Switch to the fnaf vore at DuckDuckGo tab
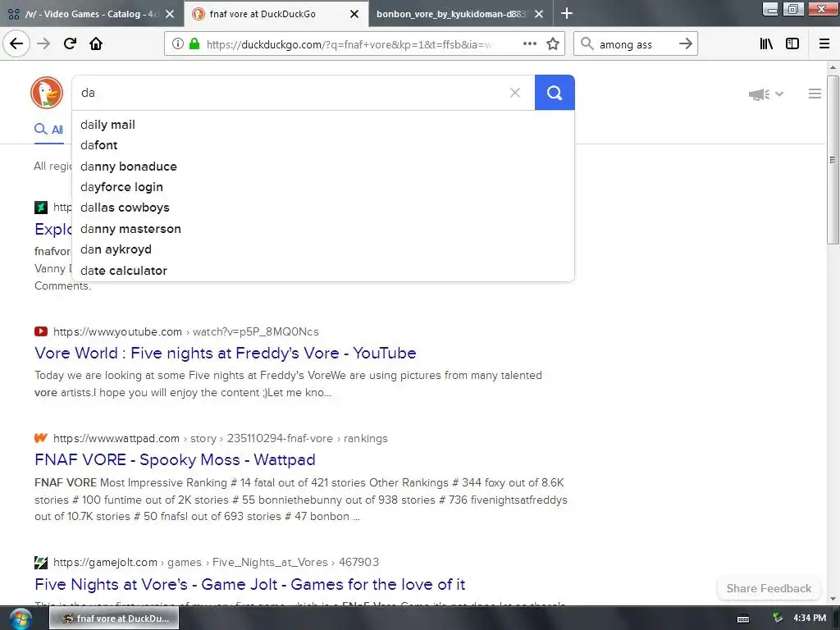The height and width of the screenshot is (630, 840). [x=276, y=14]
